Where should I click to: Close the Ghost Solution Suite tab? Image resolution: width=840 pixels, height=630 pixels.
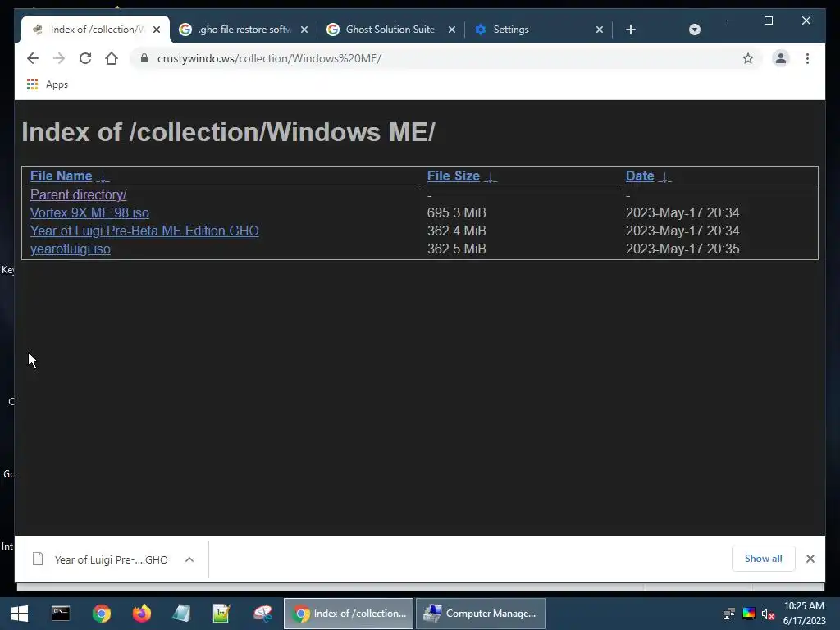pos(452,30)
